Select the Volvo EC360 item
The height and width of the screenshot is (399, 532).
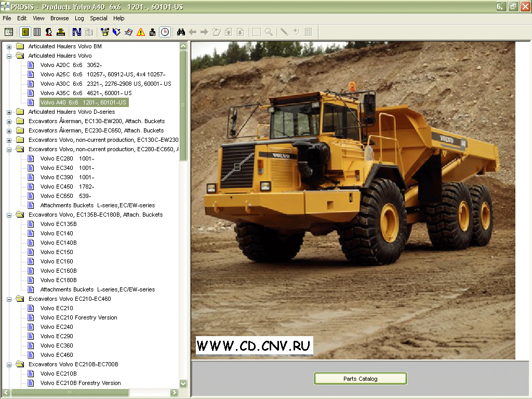(x=57, y=345)
